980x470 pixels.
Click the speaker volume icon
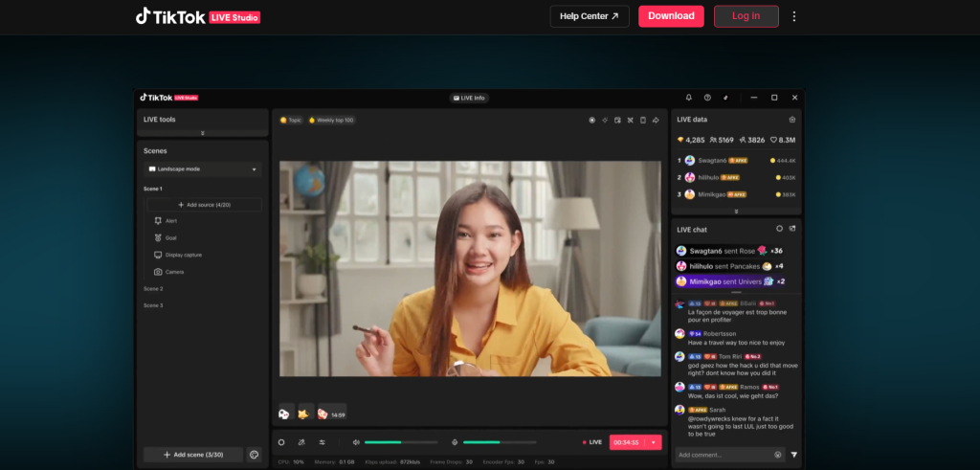pos(356,442)
